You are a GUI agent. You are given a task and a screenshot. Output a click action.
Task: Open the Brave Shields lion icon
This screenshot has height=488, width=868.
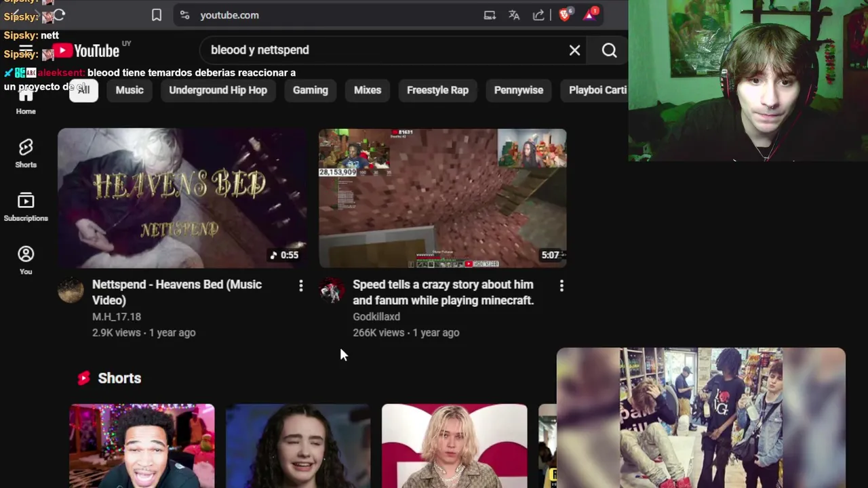(565, 14)
